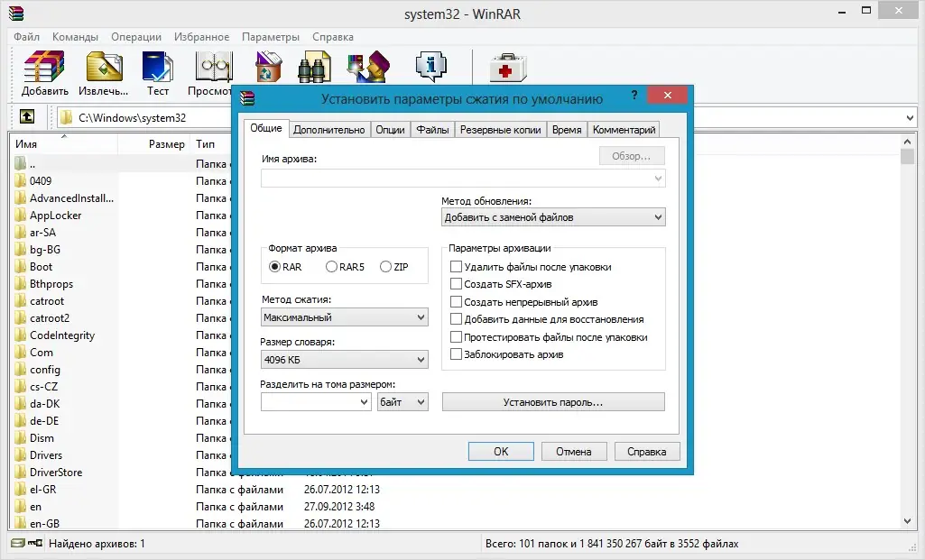This screenshot has width=925, height=560.
Task: Click the folder icon in the address bar
Action: [66, 117]
